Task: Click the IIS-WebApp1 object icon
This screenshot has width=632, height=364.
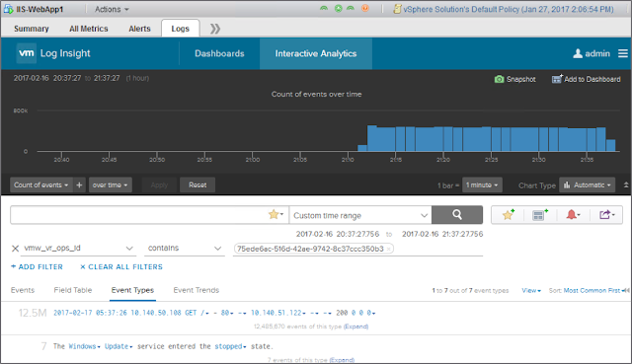Action: click(8, 9)
